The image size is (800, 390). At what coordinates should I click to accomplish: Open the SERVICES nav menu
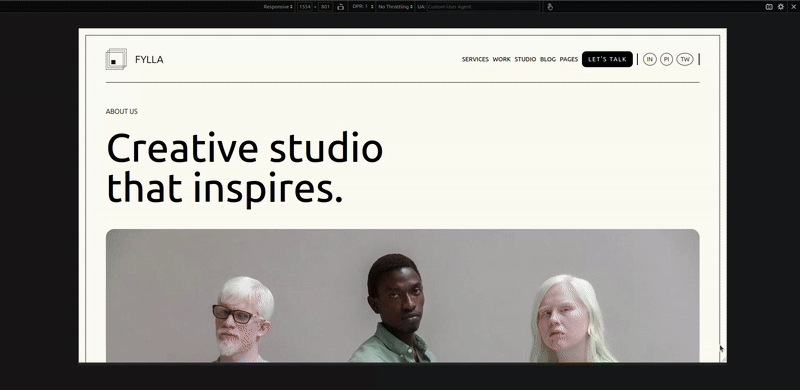point(475,59)
